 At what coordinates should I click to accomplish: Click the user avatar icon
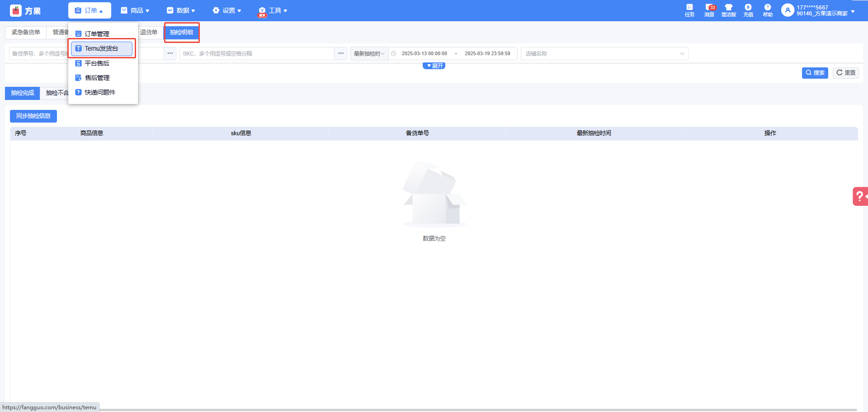point(788,10)
